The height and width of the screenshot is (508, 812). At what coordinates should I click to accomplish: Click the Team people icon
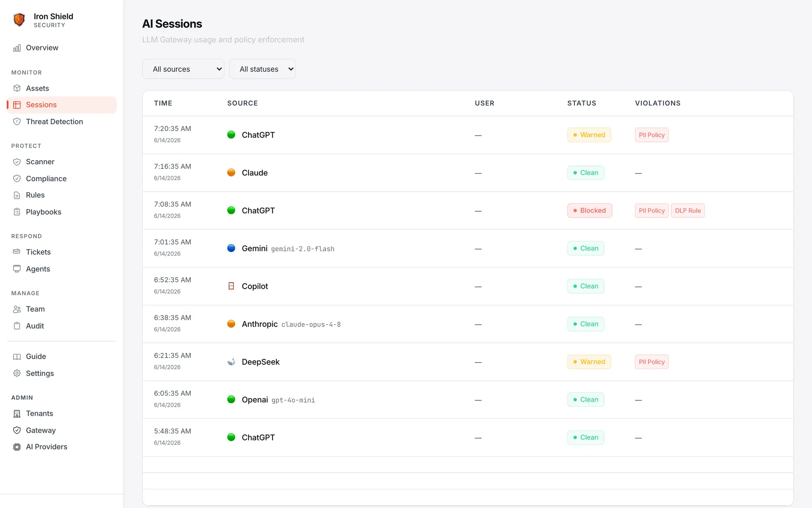click(17, 309)
